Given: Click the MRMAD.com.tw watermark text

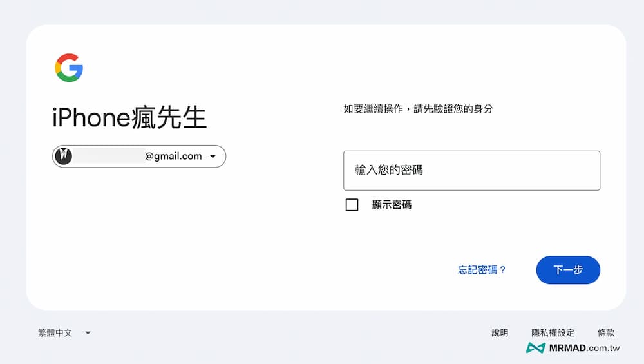Looking at the screenshot, I should pos(584,348).
